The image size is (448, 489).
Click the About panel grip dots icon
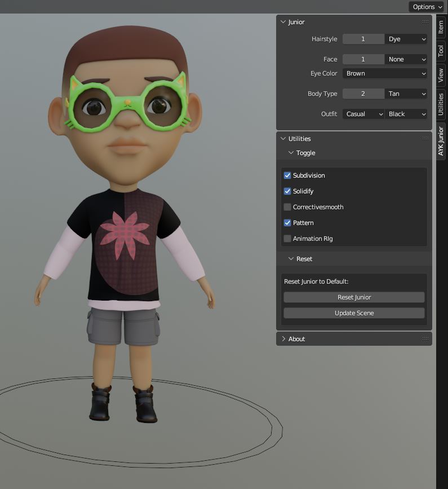(425, 338)
